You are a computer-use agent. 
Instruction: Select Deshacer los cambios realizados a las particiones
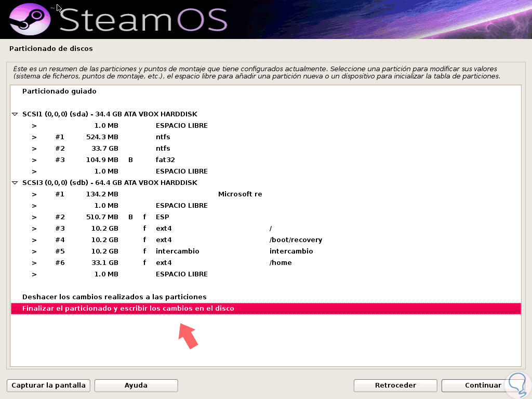pos(266,297)
